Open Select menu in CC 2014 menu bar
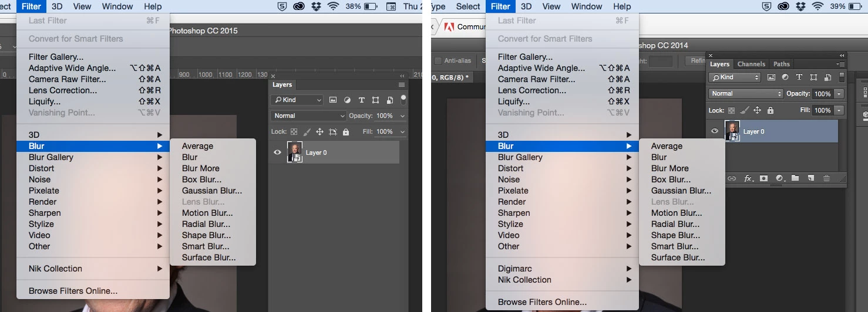 pyautogui.click(x=468, y=6)
